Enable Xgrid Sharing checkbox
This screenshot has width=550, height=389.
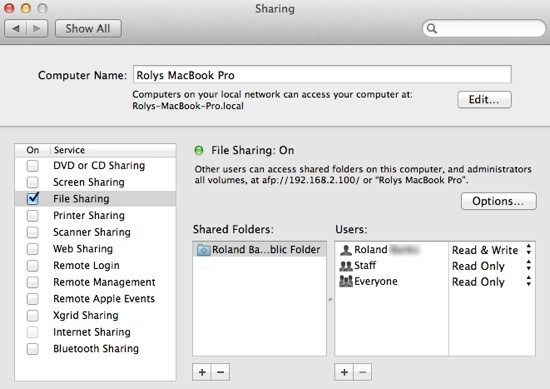(x=33, y=315)
